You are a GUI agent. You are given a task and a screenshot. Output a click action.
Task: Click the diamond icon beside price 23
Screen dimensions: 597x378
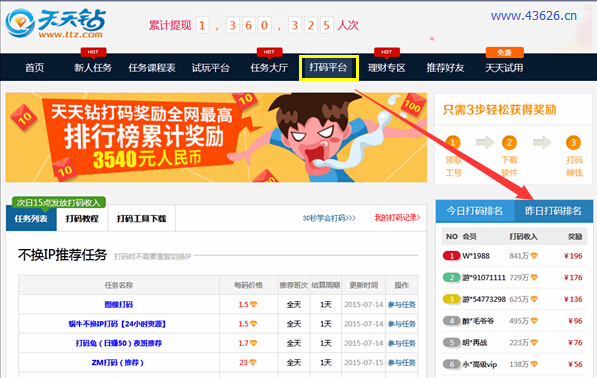[x=253, y=363]
